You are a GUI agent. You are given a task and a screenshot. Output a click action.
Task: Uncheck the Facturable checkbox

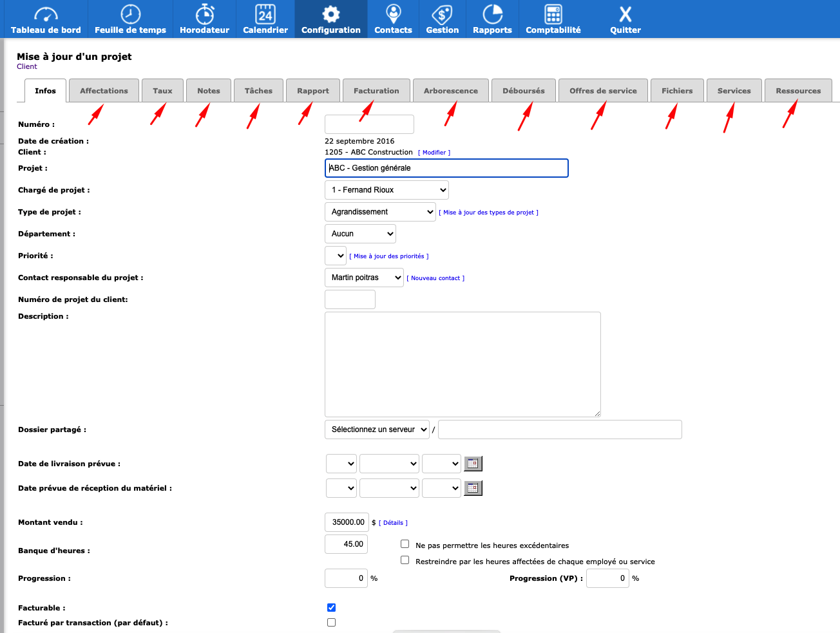coord(331,607)
